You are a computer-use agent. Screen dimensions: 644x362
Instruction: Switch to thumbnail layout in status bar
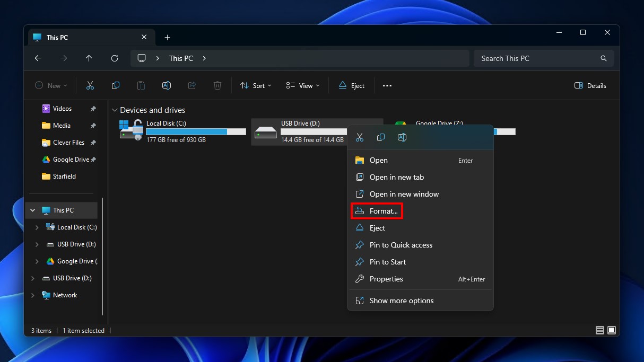tap(611, 330)
